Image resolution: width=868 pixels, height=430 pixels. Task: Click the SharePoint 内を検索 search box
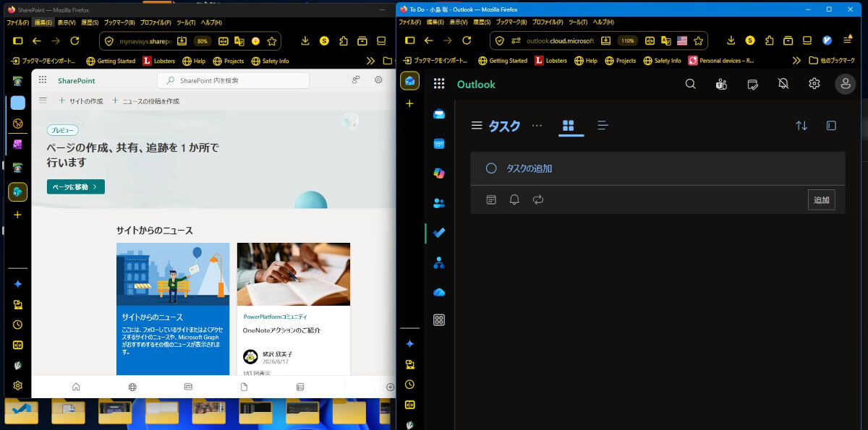pos(234,80)
